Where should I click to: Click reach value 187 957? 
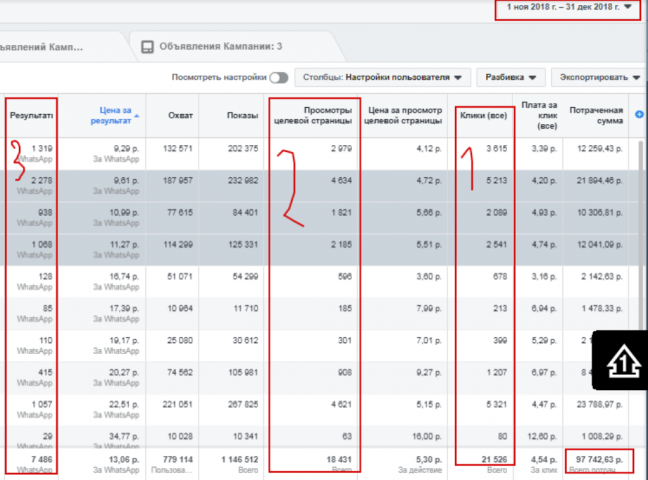[178, 181]
